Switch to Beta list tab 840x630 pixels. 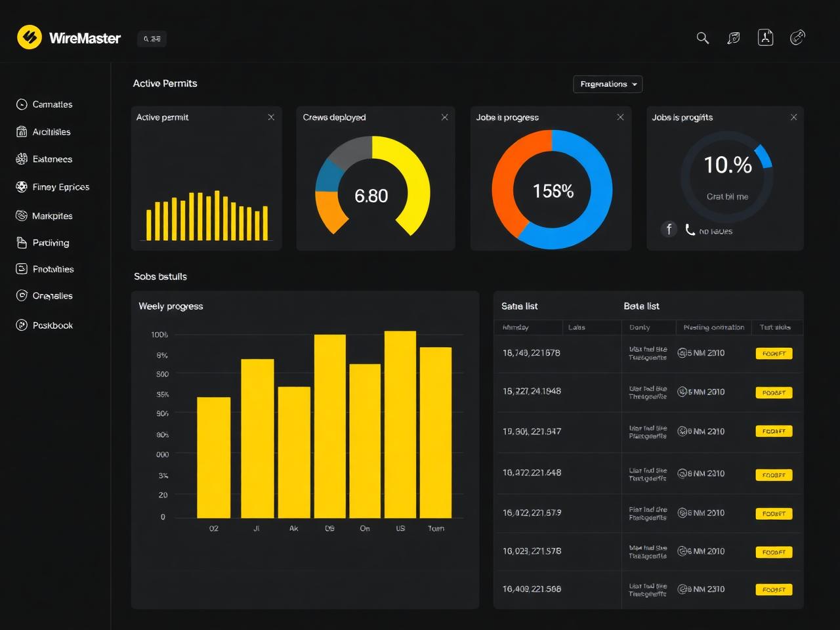[641, 306]
